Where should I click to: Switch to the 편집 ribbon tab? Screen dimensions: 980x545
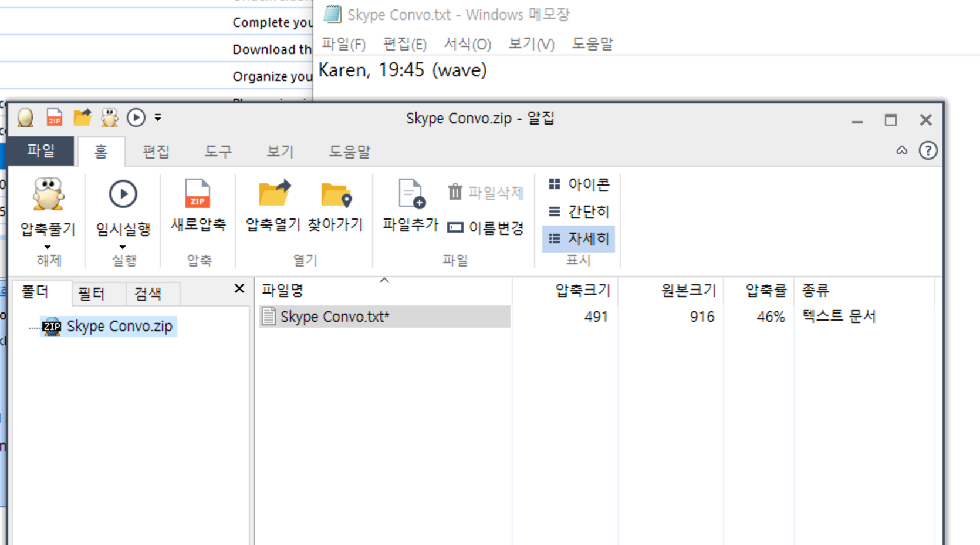coord(156,152)
